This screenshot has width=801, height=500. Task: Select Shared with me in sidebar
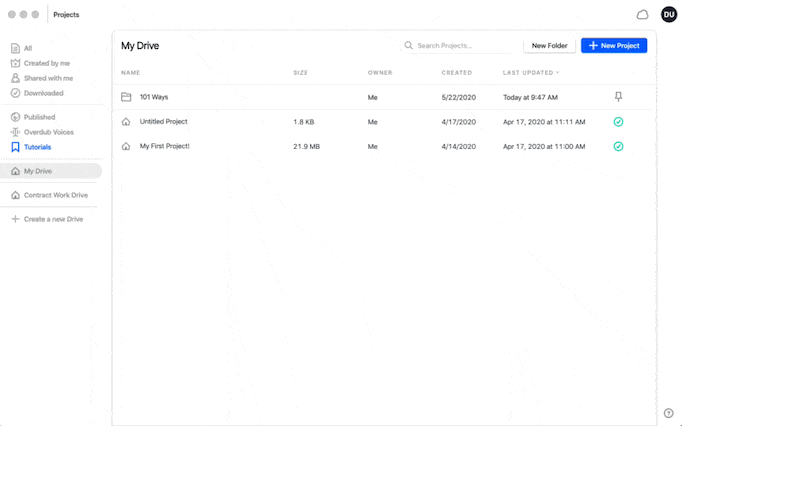pyautogui.click(x=49, y=78)
